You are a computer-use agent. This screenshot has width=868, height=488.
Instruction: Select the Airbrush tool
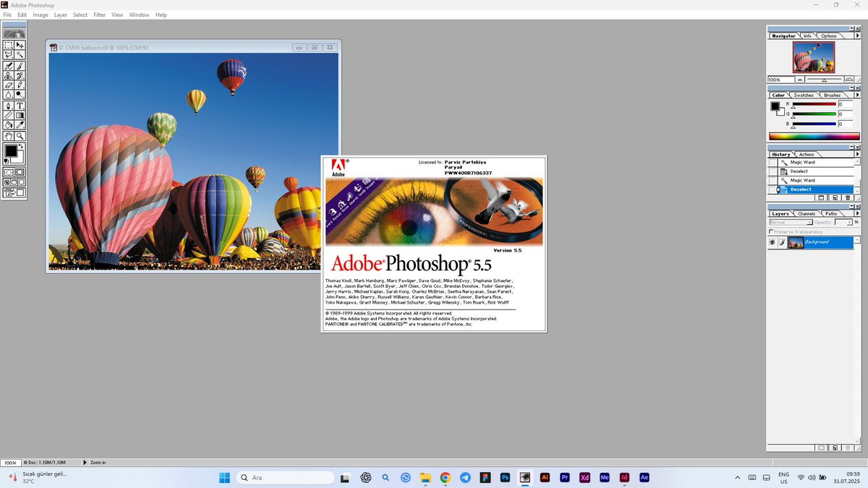pyautogui.click(x=9, y=67)
